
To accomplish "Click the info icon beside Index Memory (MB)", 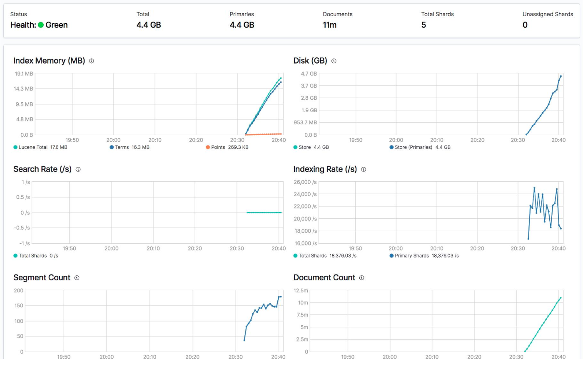I will click(92, 61).
